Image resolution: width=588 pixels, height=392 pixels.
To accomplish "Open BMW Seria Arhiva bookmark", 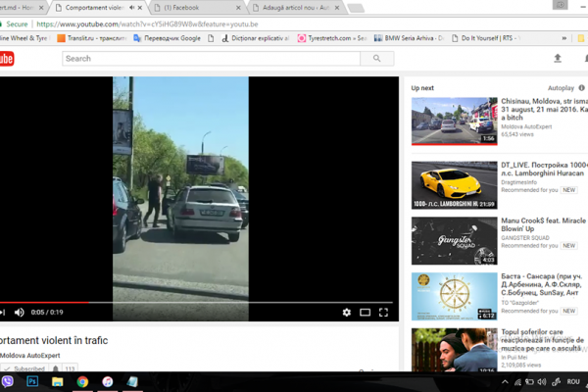I will pos(409,38).
